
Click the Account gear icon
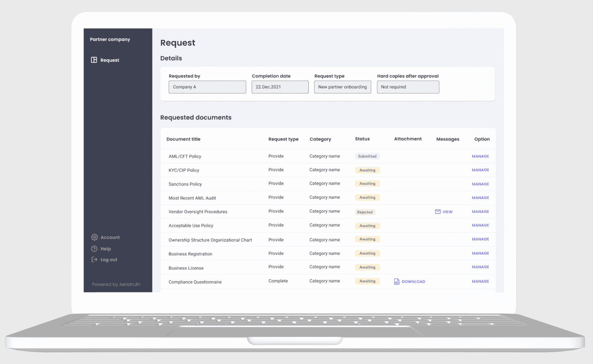[x=95, y=237]
